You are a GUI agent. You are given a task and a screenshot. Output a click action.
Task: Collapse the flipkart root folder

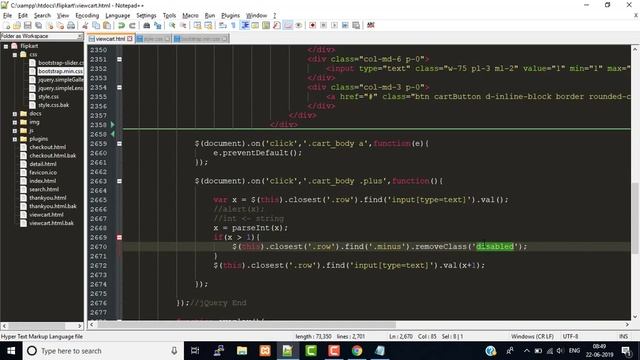[x=6, y=46]
